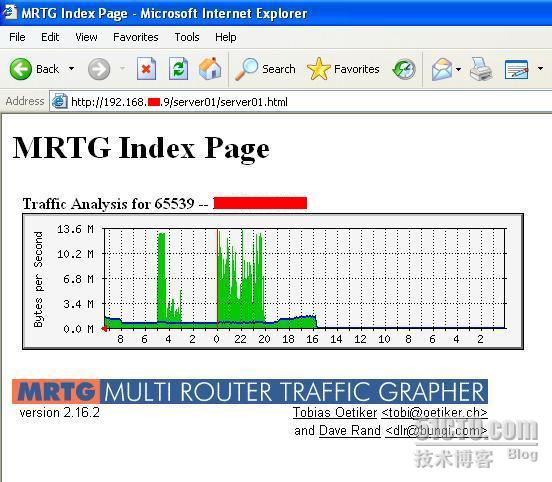The image size is (552, 482).
Task: Open the Favorites menu
Action: pyautogui.click(x=136, y=37)
